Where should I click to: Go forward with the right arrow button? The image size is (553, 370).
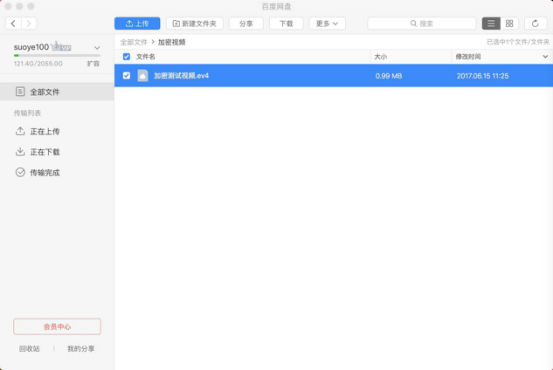(x=29, y=24)
